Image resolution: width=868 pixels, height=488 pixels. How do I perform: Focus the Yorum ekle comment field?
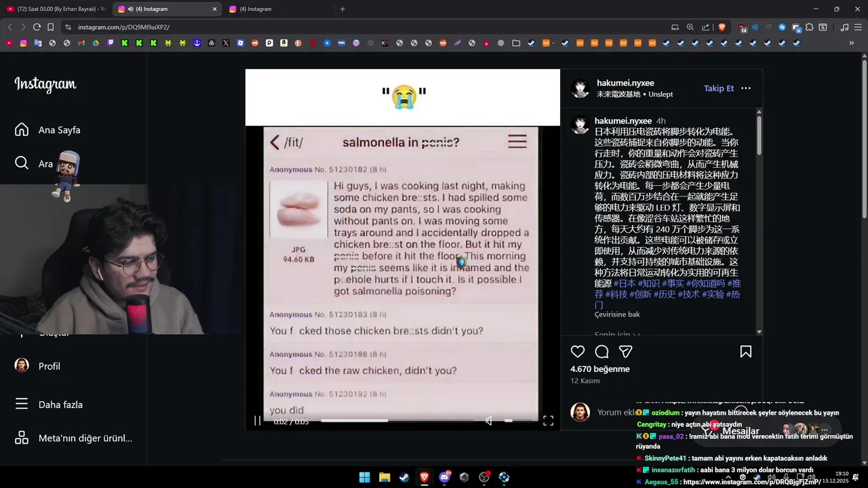616,412
